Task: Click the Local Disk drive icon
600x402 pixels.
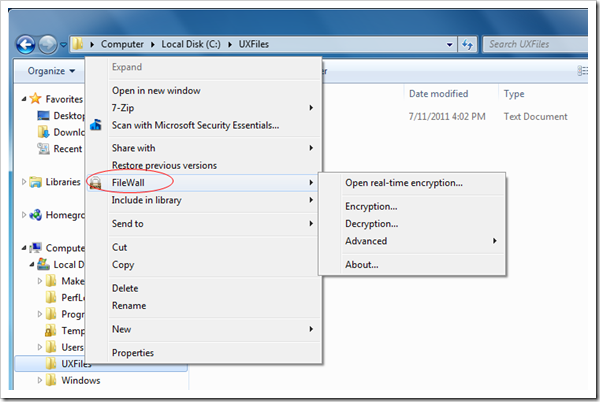Action: 43,264
